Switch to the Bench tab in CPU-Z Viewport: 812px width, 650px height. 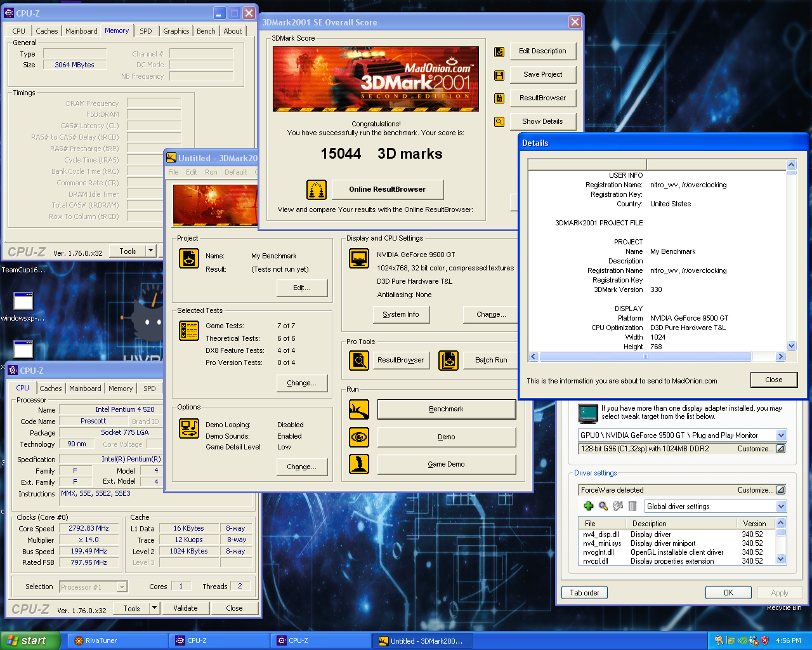(x=206, y=31)
